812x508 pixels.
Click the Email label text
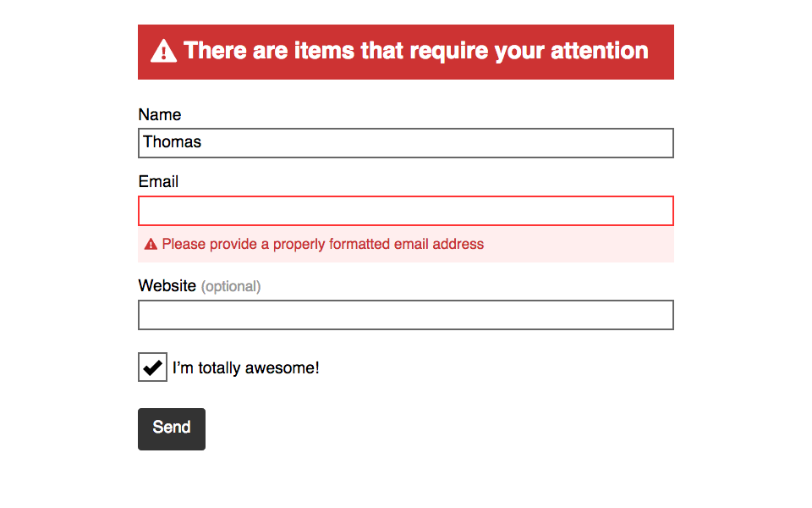coord(158,181)
